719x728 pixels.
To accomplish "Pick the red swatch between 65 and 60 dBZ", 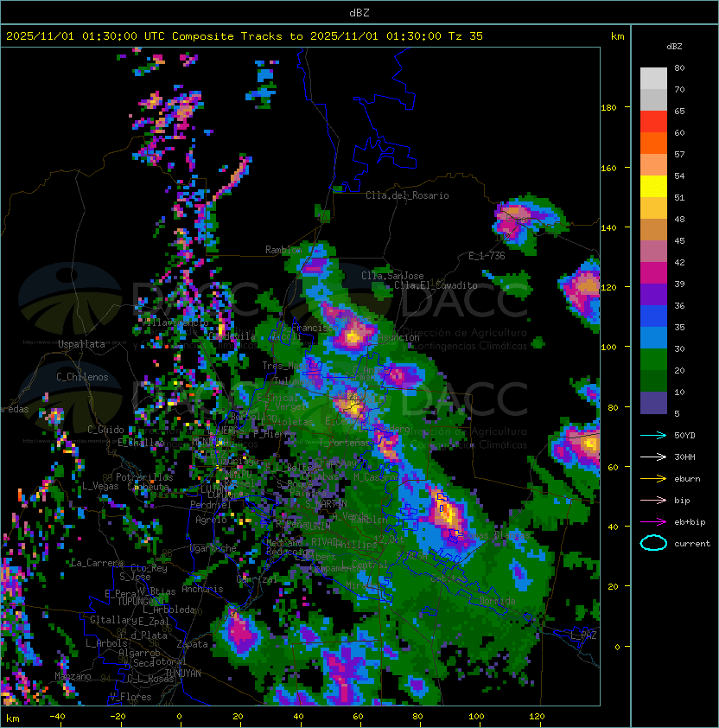I will tap(653, 122).
